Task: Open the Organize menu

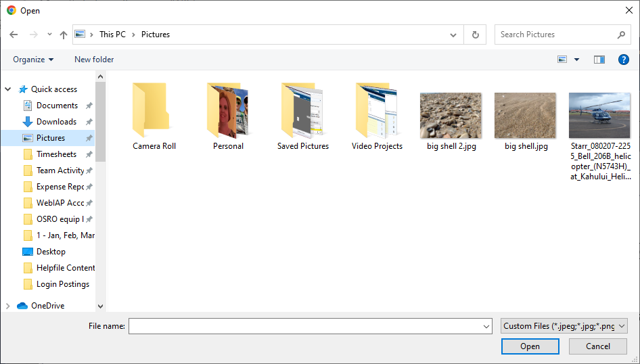Action: coord(33,60)
